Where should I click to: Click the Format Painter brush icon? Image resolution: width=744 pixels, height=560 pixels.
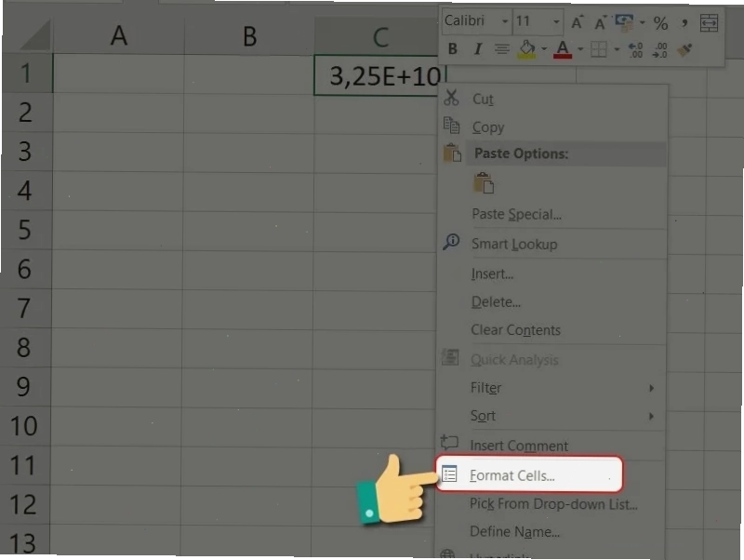(684, 49)
